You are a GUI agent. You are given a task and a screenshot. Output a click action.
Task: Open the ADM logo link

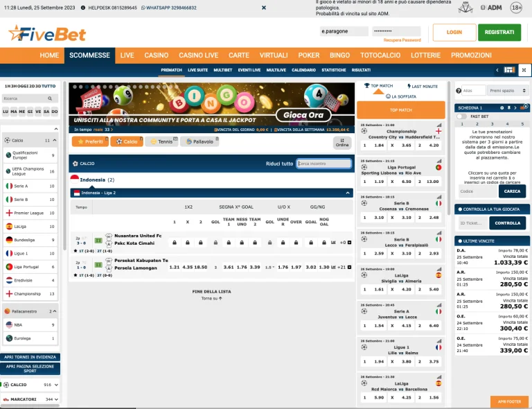(x=491, y=8)
